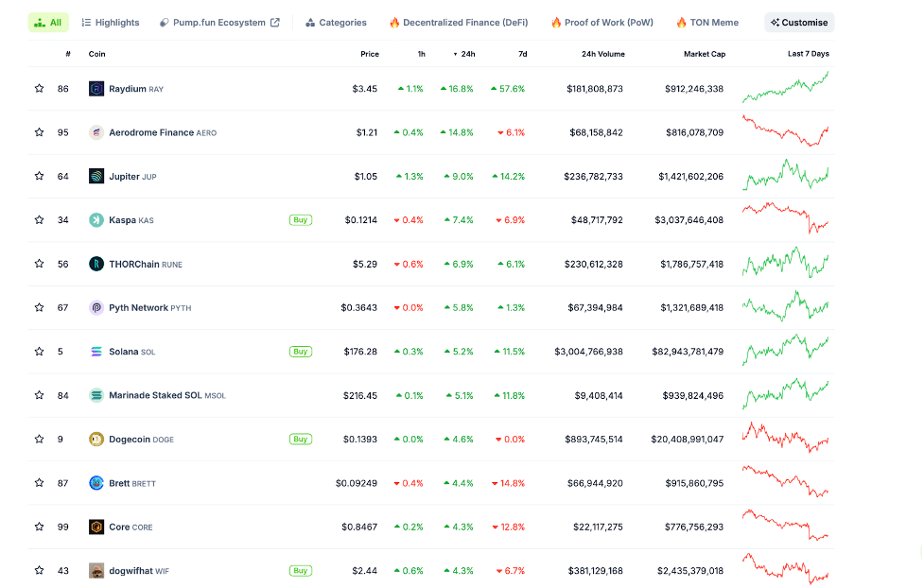Open the Kaspa 7-day sparkline chart

(x=786, y=218)
